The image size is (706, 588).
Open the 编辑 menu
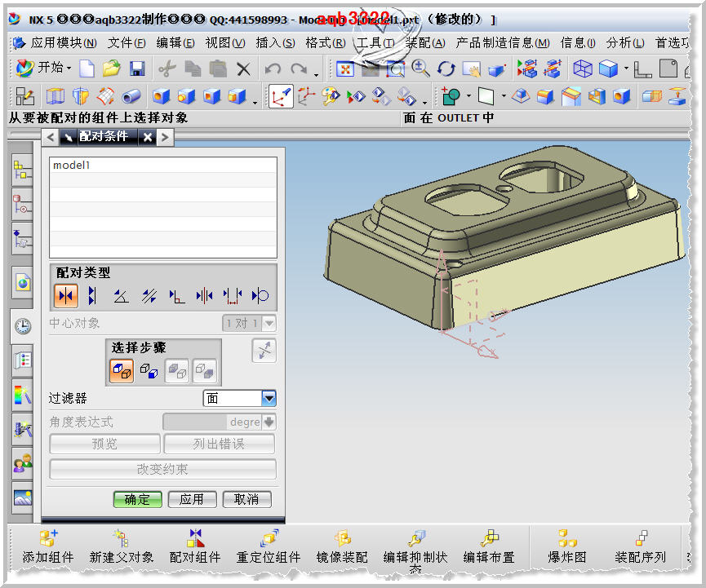175,43
